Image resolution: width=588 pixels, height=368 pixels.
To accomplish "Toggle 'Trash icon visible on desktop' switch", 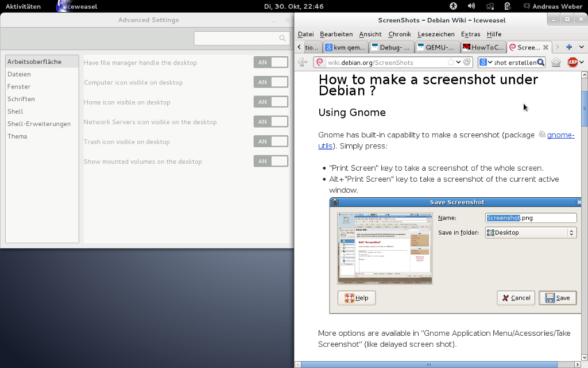I will [x=270, y=141].
